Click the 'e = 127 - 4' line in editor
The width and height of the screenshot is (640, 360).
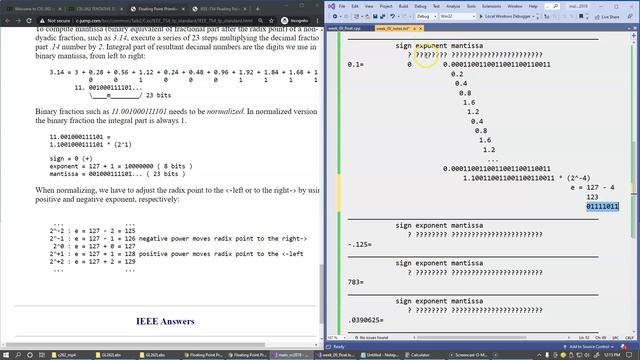[x=592, y=187]
